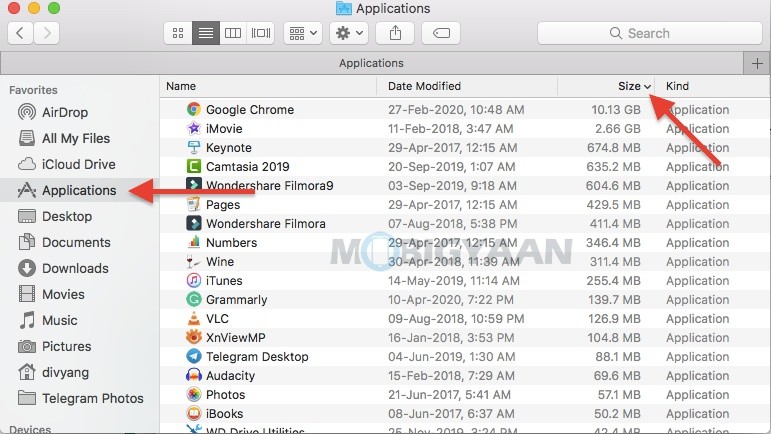Open the Action gear menu
771x434 pixels.
pyautogui.click(x=349, y=33)
